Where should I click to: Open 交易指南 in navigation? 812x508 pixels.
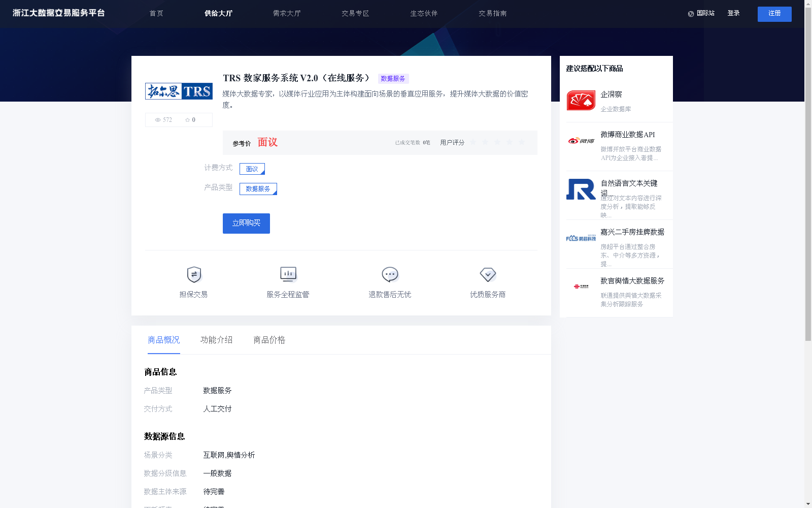tap(492, 14)
